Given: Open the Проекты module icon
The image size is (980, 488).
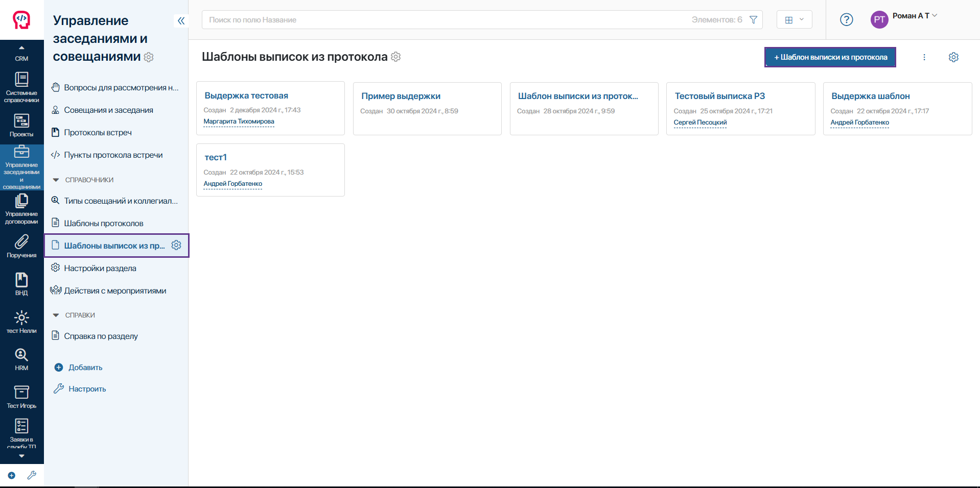Looking at the screenshot, I should 21,125.
